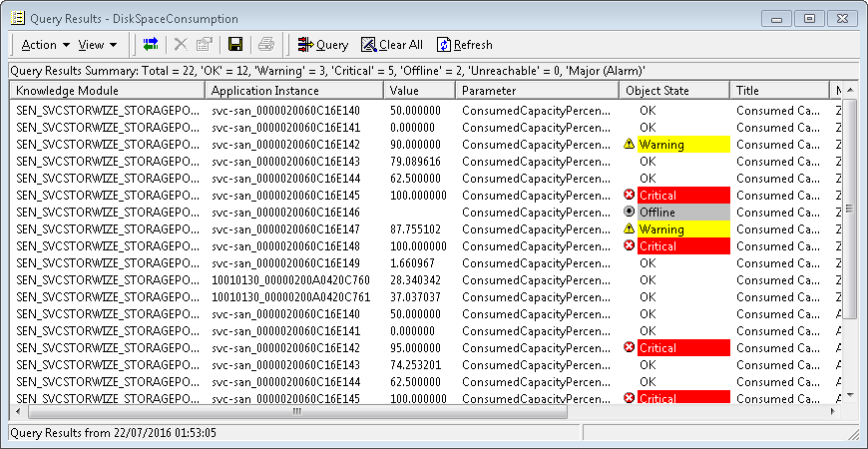The height and width of the screenshot is (449, 868).
Task: Click critical icon in first C16E145 row
Action: (629, 195)
